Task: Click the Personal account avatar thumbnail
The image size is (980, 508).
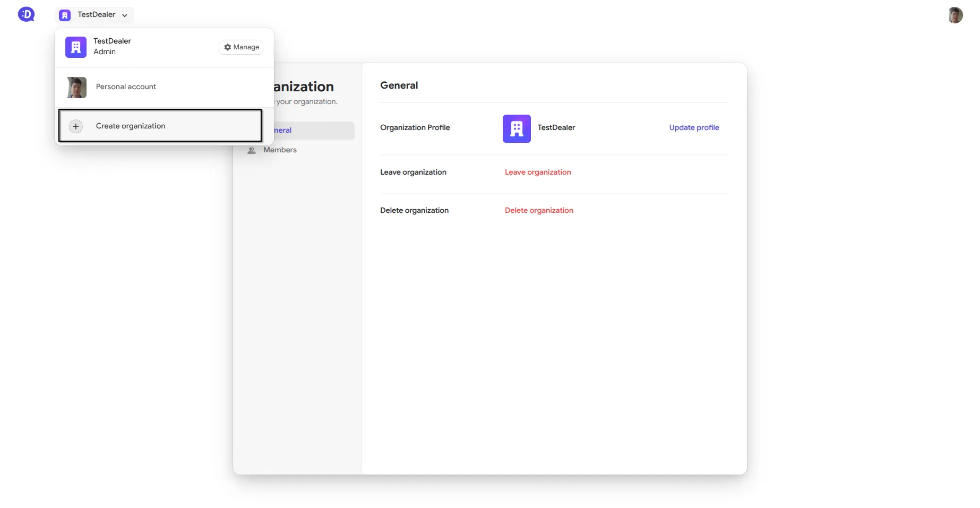Action: point(75,87)
